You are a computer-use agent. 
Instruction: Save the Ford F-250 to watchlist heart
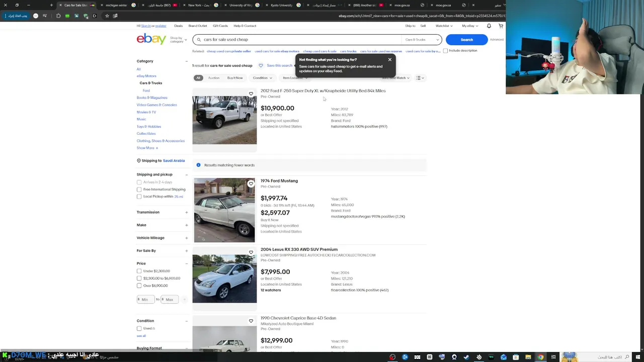click(251, 94)
